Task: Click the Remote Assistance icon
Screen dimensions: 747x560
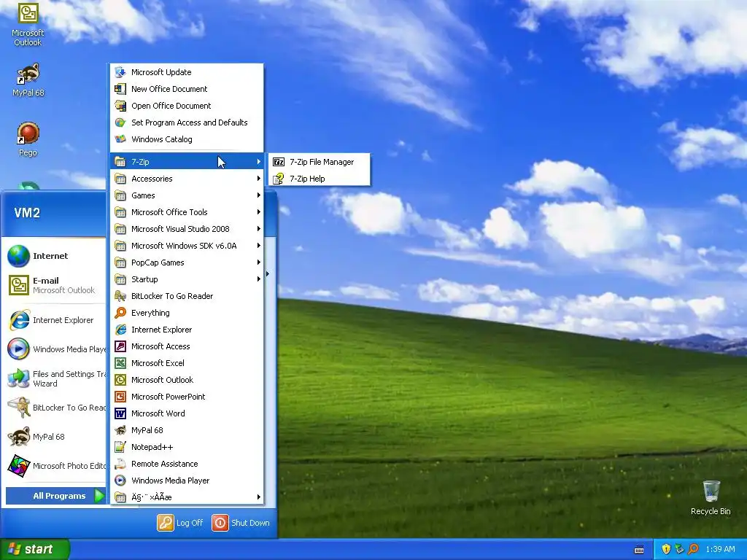Action: [120, 464]
